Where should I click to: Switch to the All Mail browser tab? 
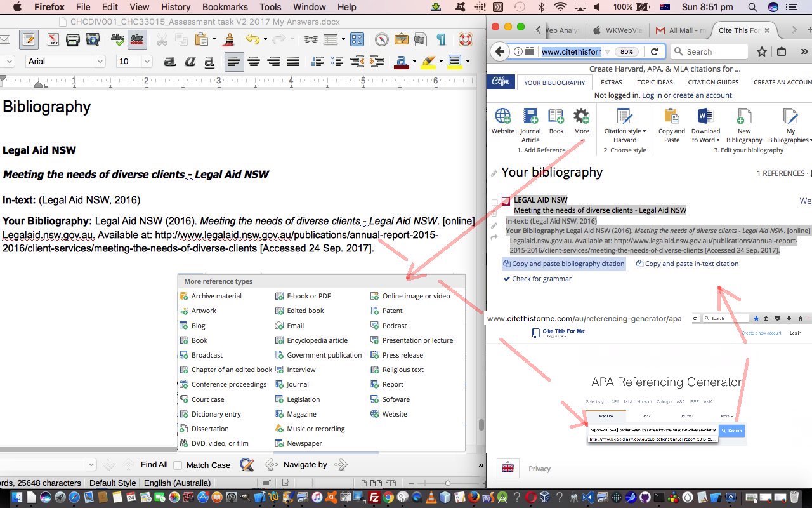[x=681, y=30]
